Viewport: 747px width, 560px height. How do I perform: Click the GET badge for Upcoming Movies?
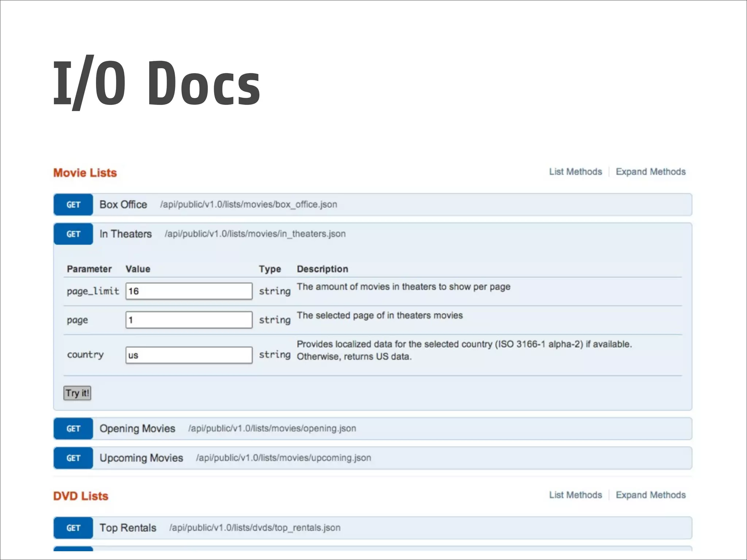[73, 458]
